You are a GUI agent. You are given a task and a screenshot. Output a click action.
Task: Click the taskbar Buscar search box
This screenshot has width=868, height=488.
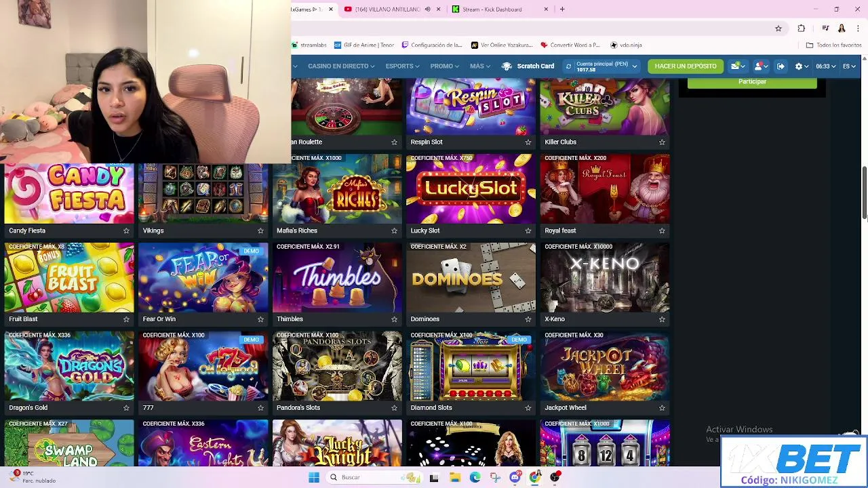tap(373, 477)
